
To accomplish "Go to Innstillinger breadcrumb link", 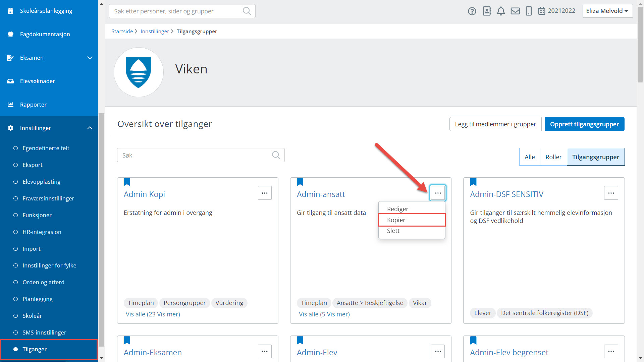I will pyautogui.click(x=155, y=31).
